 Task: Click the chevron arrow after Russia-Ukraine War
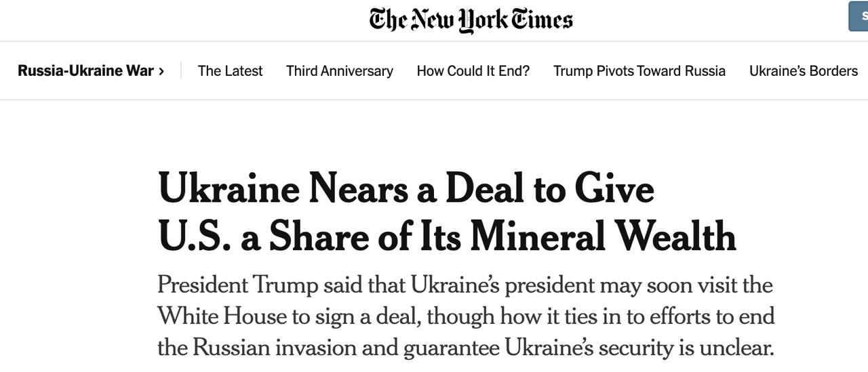161,71
